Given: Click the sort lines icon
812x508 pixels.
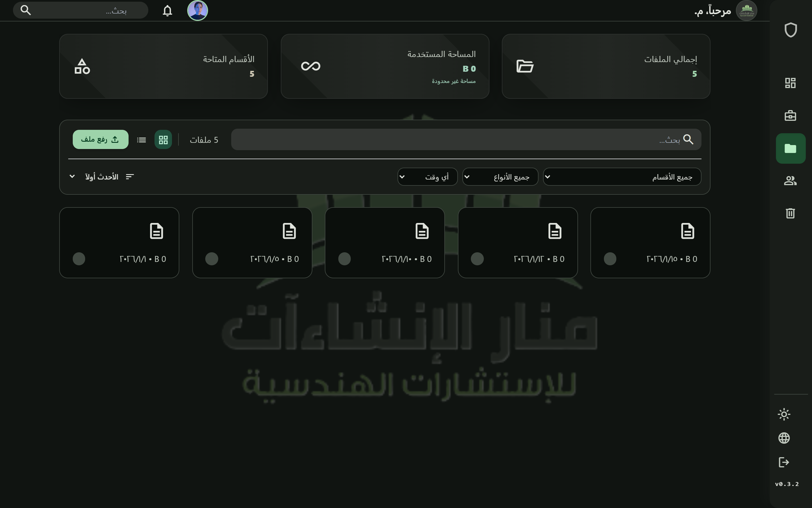Looking at the screenshot, I should (130, 177).
